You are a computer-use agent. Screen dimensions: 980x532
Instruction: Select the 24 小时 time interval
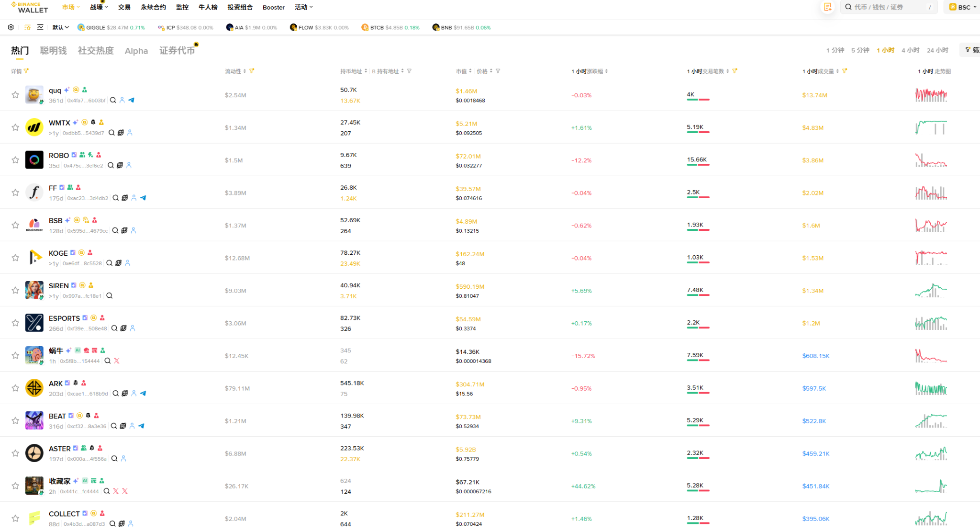(937, 50)
